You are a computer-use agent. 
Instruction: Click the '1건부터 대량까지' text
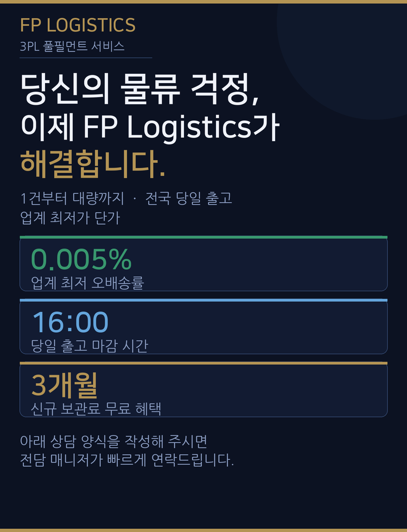pyautogui.click(x=71, y=198)
